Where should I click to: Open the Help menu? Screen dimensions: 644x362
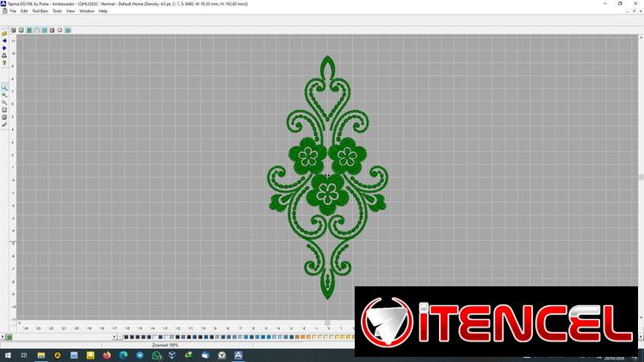click(x=103, y=11)
